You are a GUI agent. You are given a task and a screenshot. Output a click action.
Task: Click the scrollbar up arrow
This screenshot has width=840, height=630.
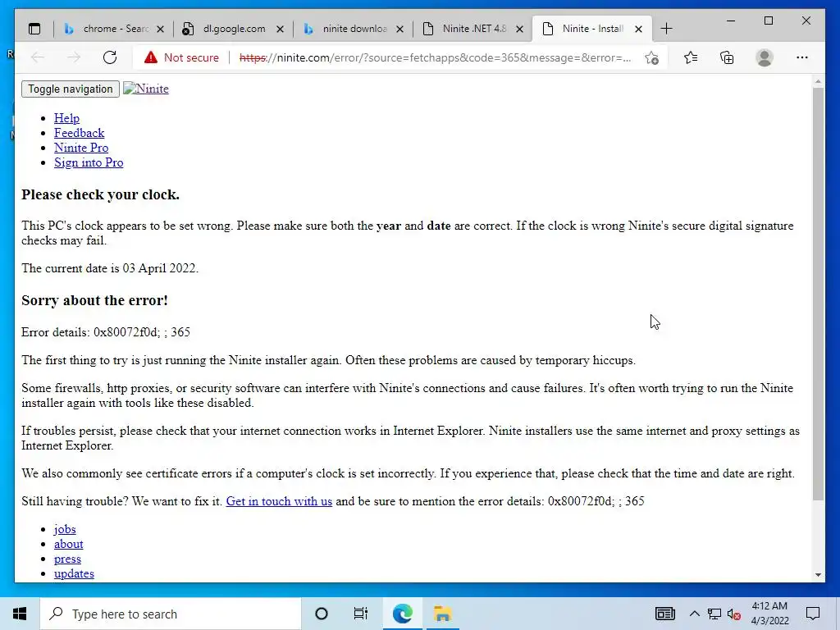tap(818, 81)
